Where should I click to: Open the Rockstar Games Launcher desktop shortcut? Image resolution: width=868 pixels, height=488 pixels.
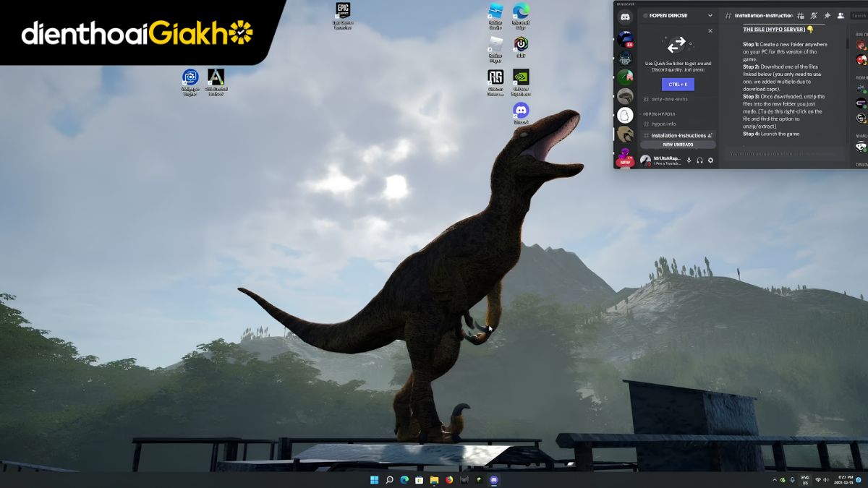(x=495, y=82)
